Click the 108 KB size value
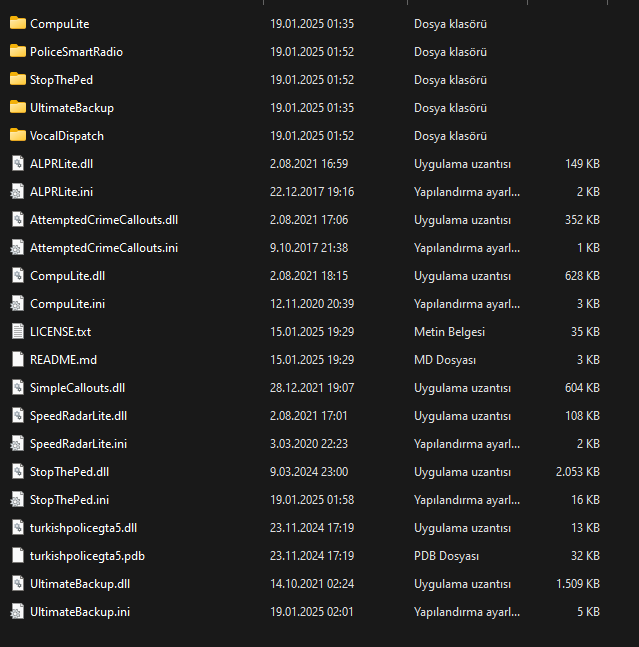This screenshot has width=639, height=647. pyautogui.click(x=582, y=416)
